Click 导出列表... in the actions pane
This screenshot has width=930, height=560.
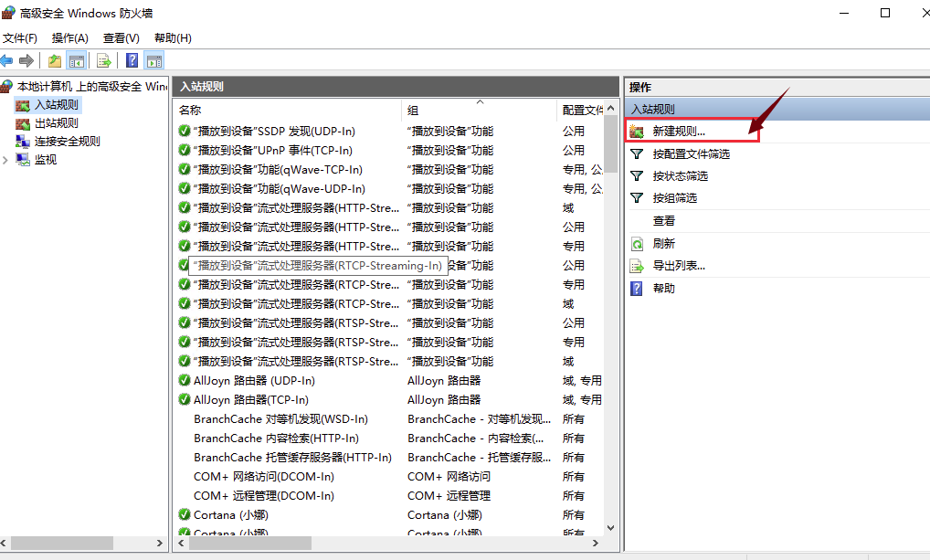click(x=678, y=266)
